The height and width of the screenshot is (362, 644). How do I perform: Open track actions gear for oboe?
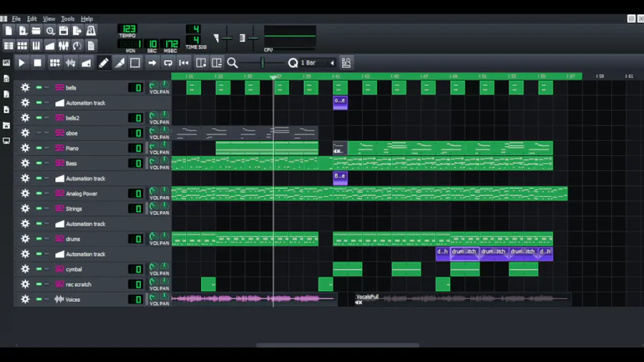pos(25,133)
